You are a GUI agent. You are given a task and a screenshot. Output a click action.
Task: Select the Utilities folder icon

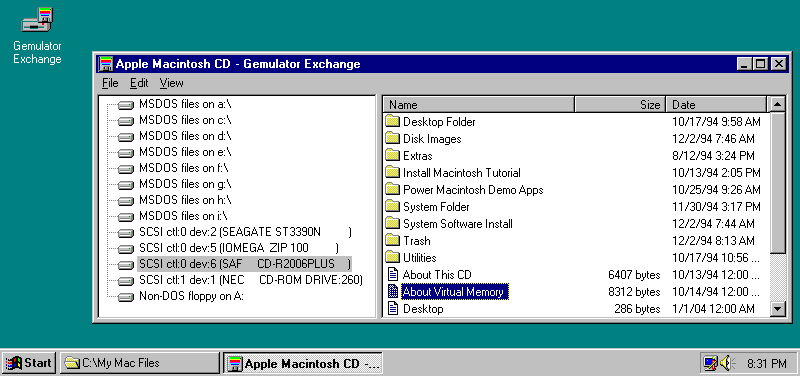point(392,257)
